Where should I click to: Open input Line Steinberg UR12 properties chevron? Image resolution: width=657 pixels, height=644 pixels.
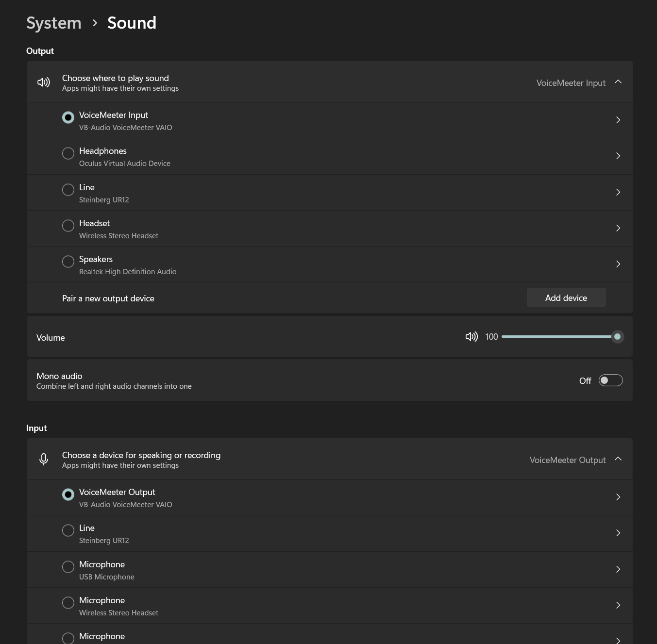tap(618, 533)
